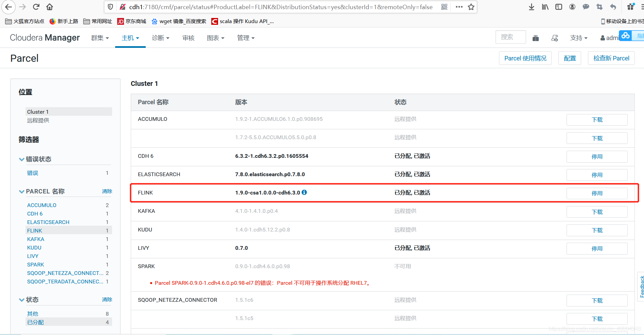Click the gift box icon in Cloudera header
The height and width of the screenshot is (335, 644).
tap(536, 38)
